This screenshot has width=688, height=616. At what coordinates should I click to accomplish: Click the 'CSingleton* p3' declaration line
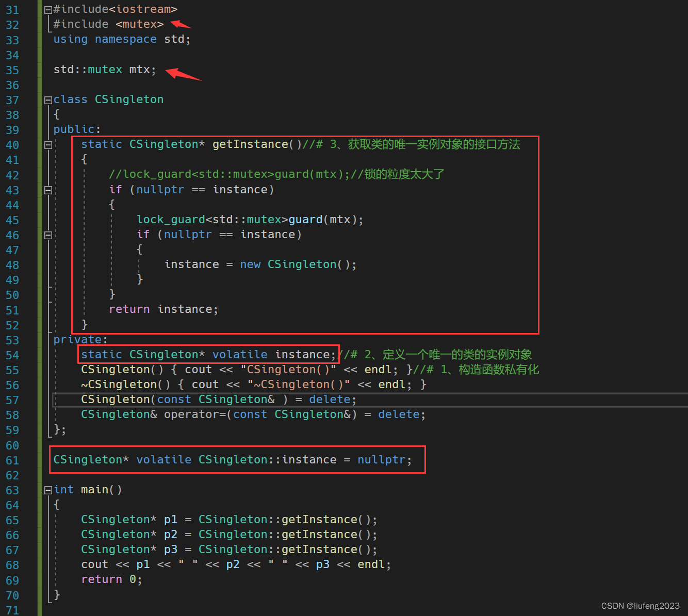(229, 550)
